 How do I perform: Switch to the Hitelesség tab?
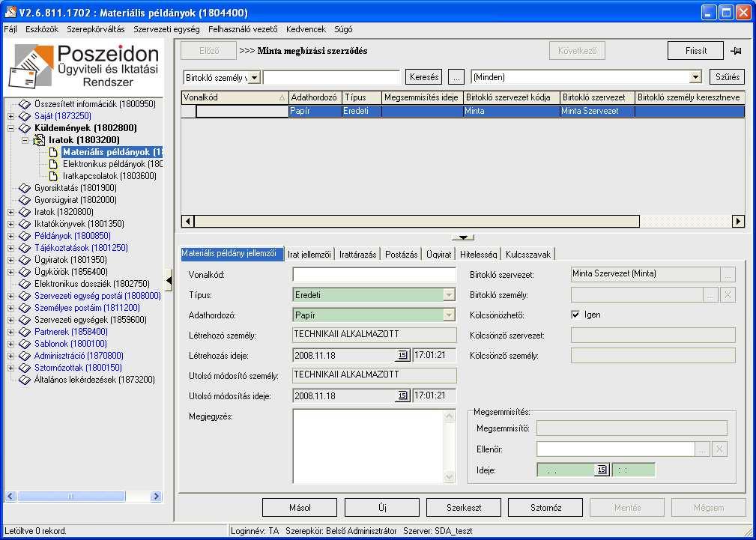(x=478, y=254)
